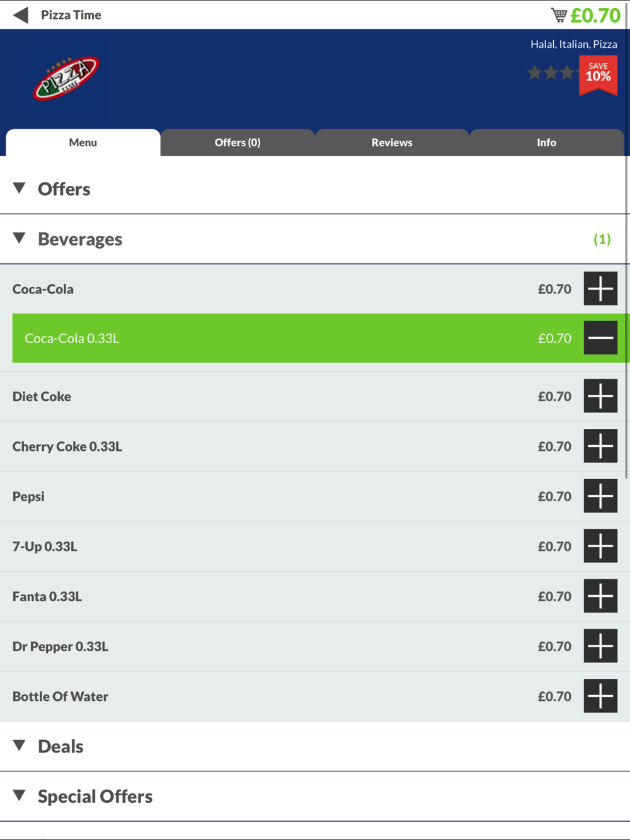Click the Pizza Time title text
Viewport: 630px width, 840px height.
[x=71, y=15]
